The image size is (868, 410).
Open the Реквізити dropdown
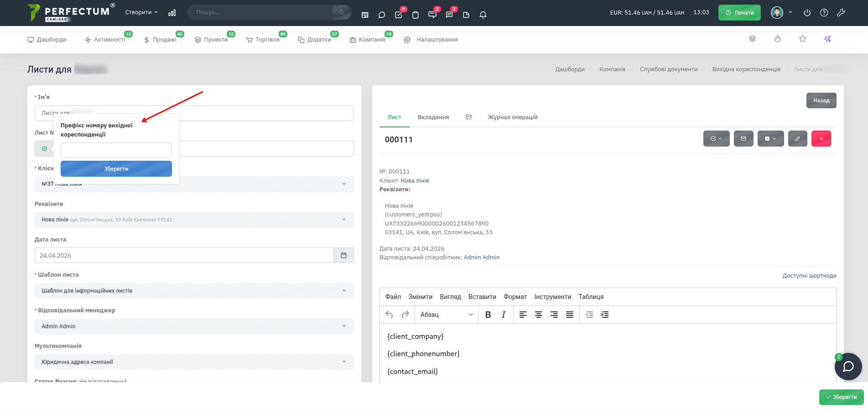pos(194,220)
